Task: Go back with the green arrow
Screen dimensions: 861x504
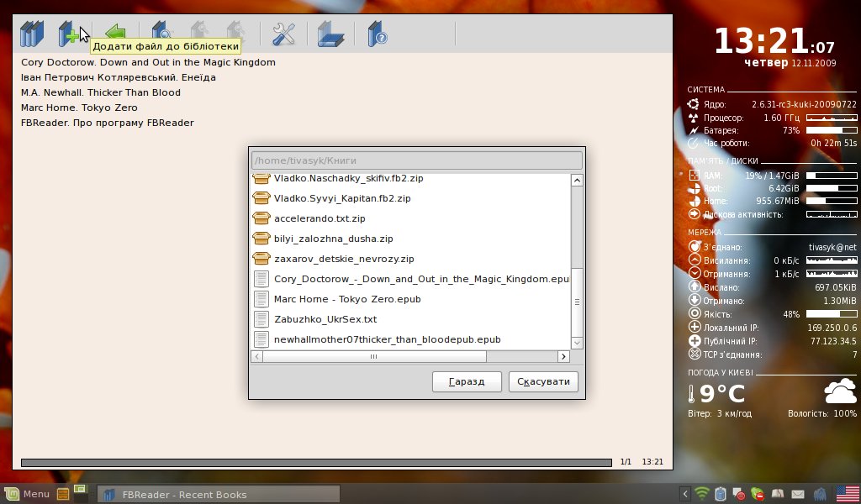Action: click(115, 33)
